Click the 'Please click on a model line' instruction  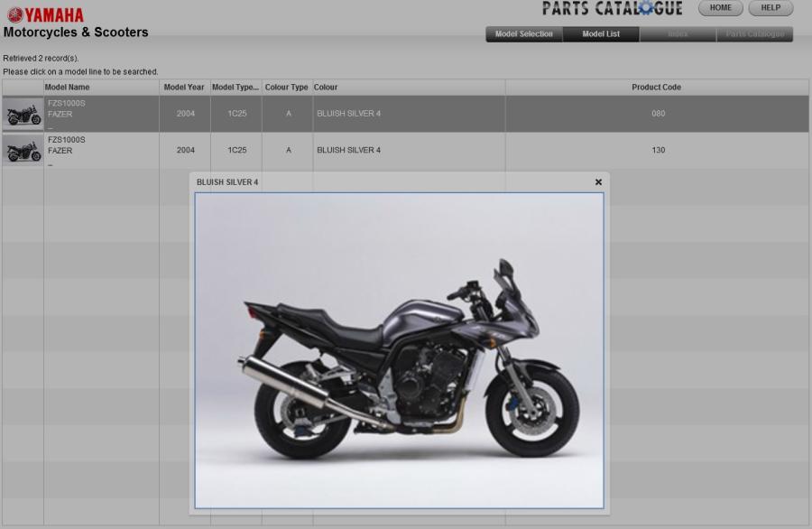[x=81, y=71]
